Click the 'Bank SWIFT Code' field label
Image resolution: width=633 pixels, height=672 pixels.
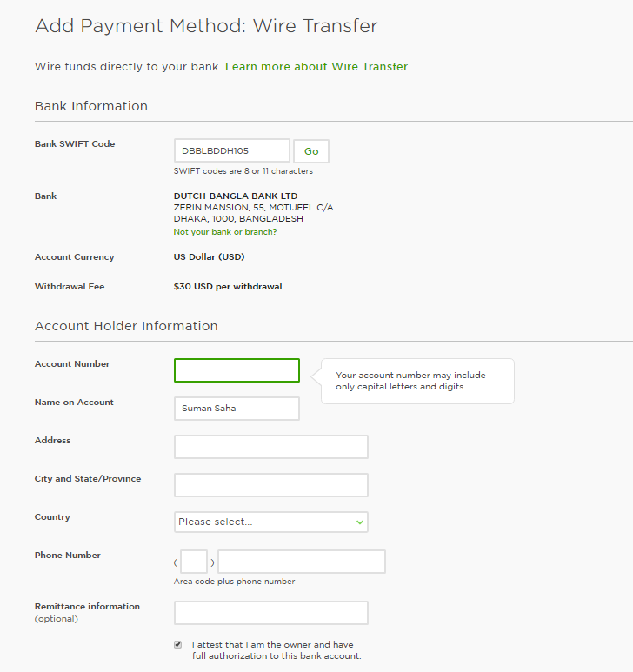tap(75, 144)
